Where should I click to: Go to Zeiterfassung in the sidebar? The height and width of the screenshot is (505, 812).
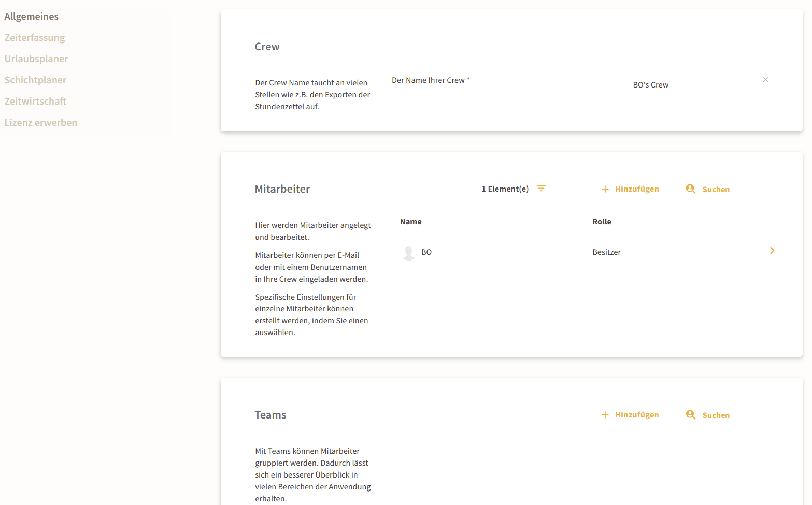click(35, 38)
